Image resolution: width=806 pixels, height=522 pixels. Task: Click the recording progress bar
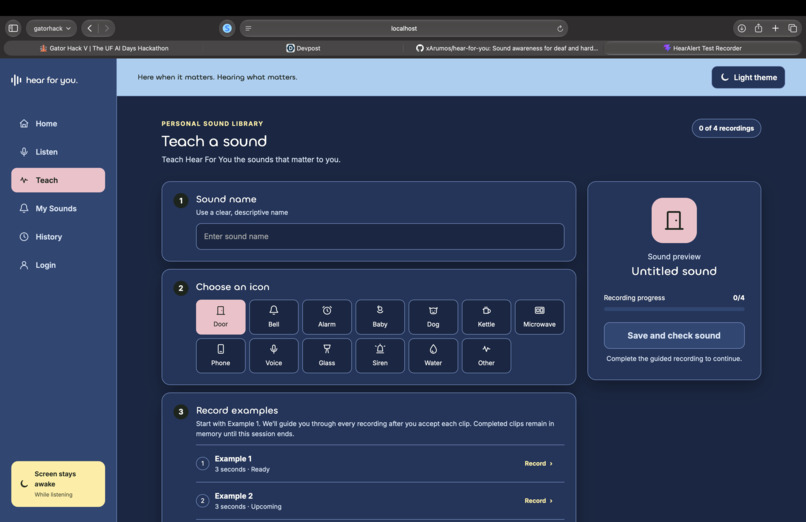point(674,309)
